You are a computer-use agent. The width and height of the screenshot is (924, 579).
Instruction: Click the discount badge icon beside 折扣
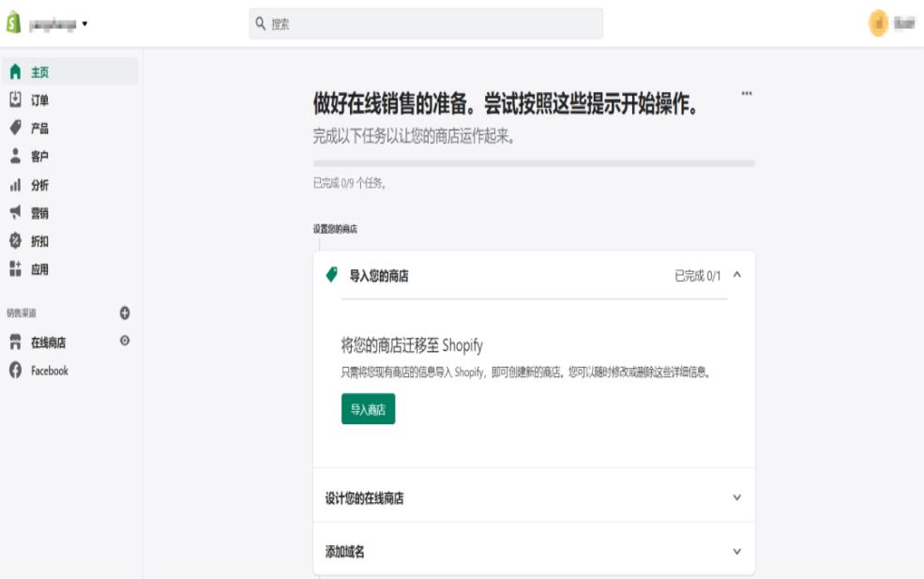coord(15,240)
